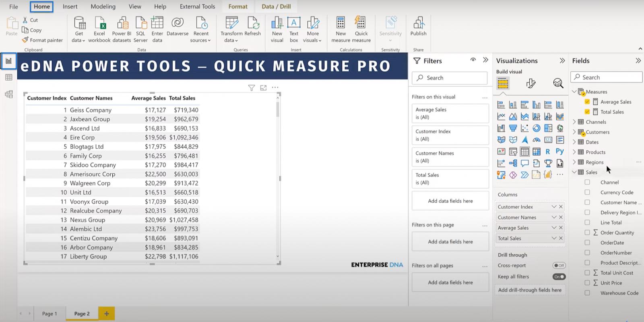Expand the Channels table
The image size is (644, 322).
click(574, 122)
